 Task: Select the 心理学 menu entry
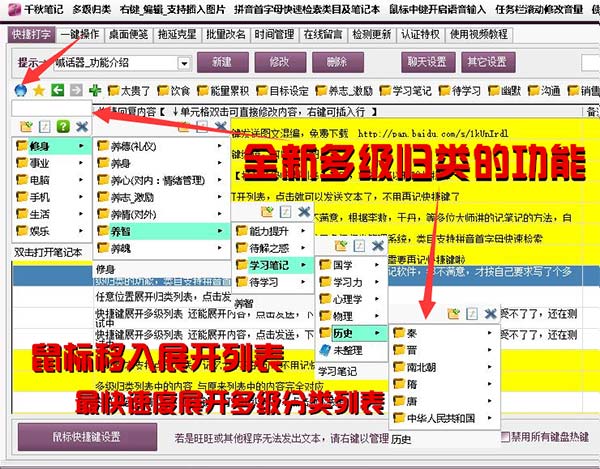coord(351,299)
